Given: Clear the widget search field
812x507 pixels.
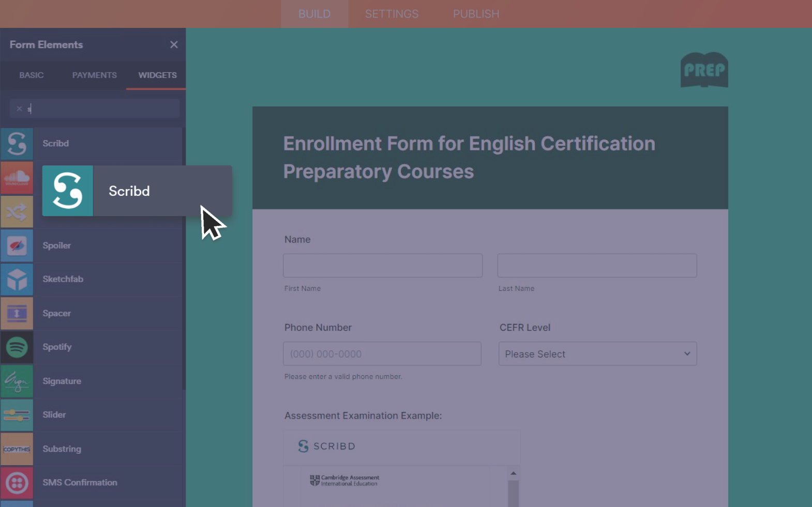Looking at the screenshot, I should [19, 109].
